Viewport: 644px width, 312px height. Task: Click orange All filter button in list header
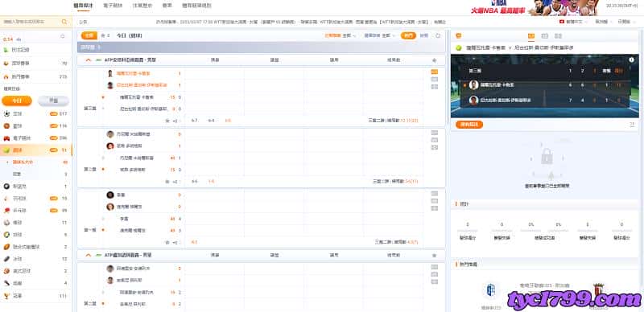coord(89,35)
